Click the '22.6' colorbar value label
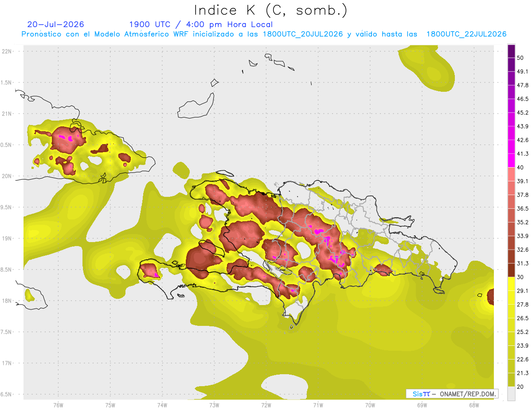Viewport: 532px width, 411px height. pyautogui.click(x=523, y=359)
